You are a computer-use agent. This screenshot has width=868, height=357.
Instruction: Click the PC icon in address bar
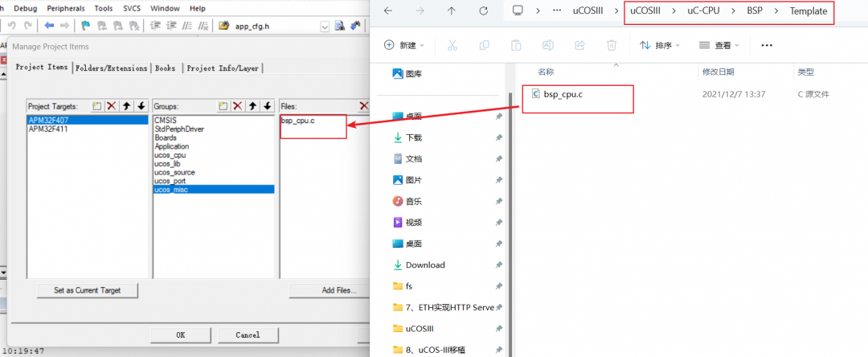pyautogui.click(x=518, y=11)
